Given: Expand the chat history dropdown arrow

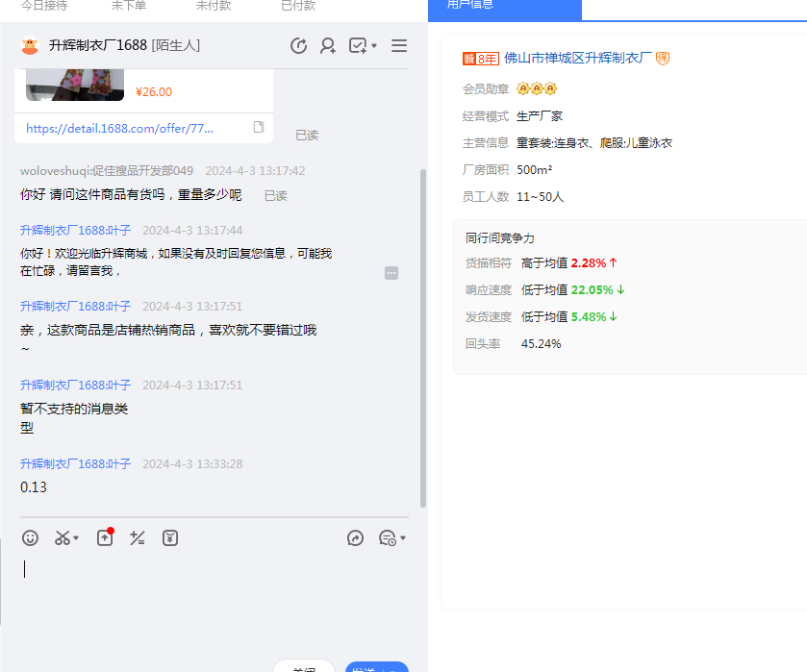Looking at the screenshot, I should pos(403,538).
